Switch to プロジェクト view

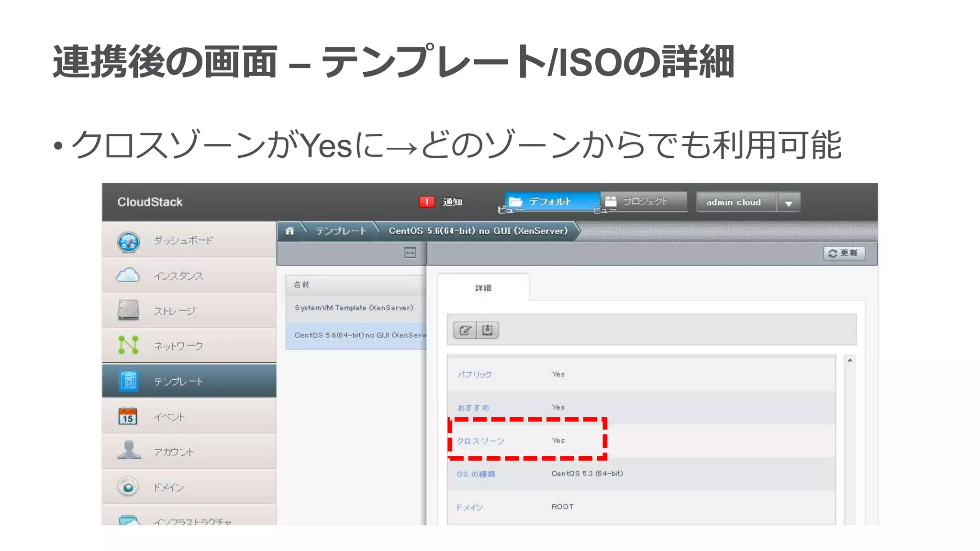tap(644, 201)
